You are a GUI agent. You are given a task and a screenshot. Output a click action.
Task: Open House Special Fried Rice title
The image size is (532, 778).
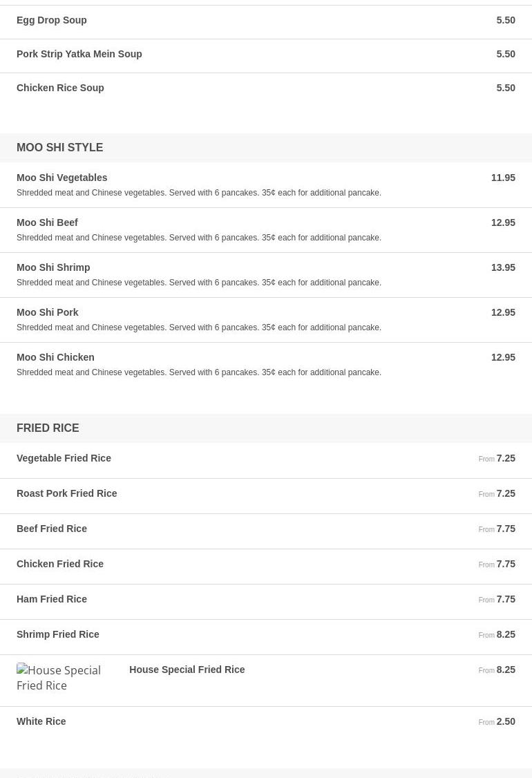tap(187, 670)
